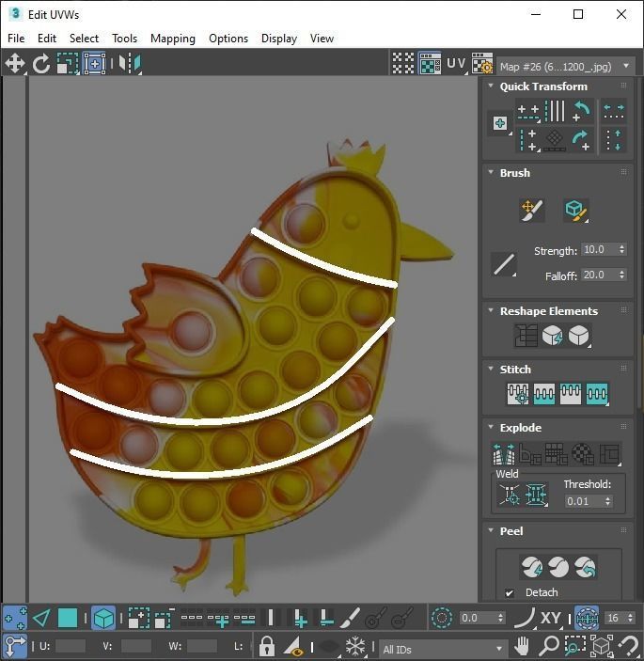Click the Weld selected subobjects icon

click(536, 494)
